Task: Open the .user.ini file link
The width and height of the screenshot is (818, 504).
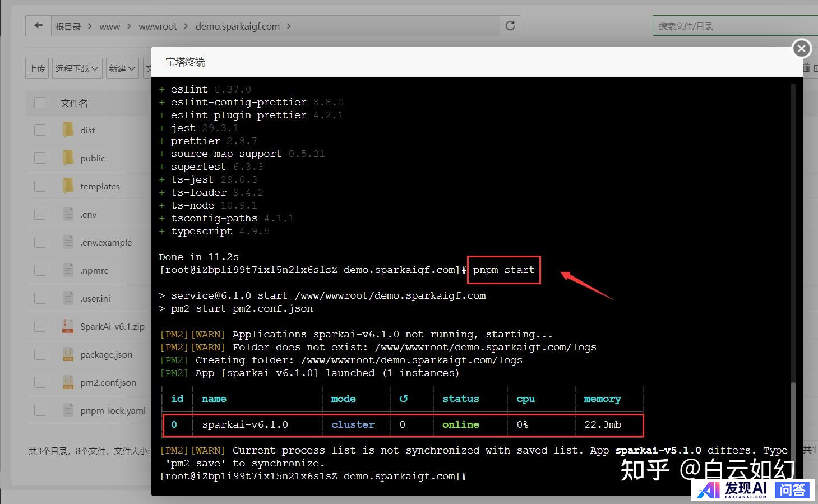Action: pyautogui.click(x=95, y=298)
